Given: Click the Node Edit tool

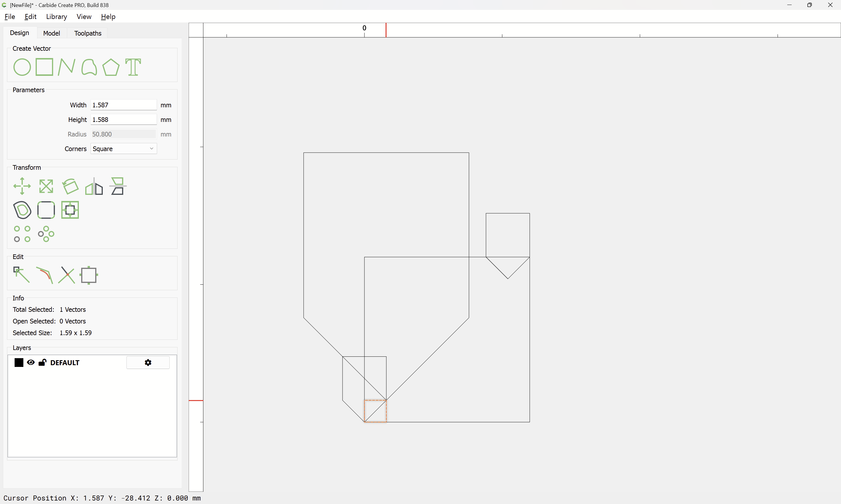Looking at the screenshot, I should click(x=21, y=275).
